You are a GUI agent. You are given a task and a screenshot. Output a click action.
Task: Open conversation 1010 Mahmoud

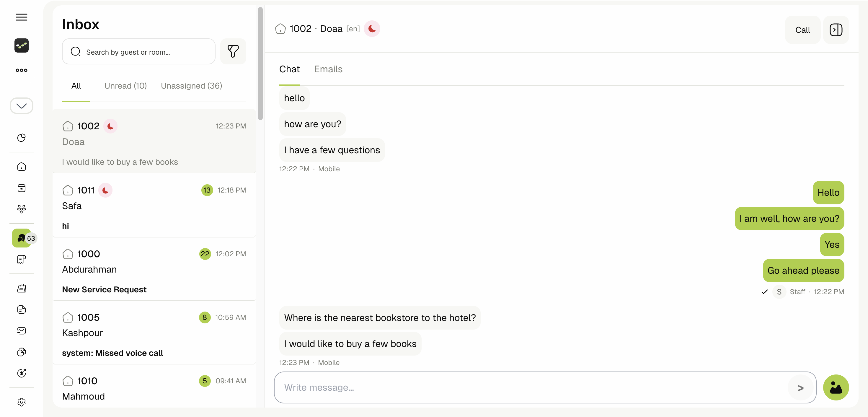pos(154,387)
